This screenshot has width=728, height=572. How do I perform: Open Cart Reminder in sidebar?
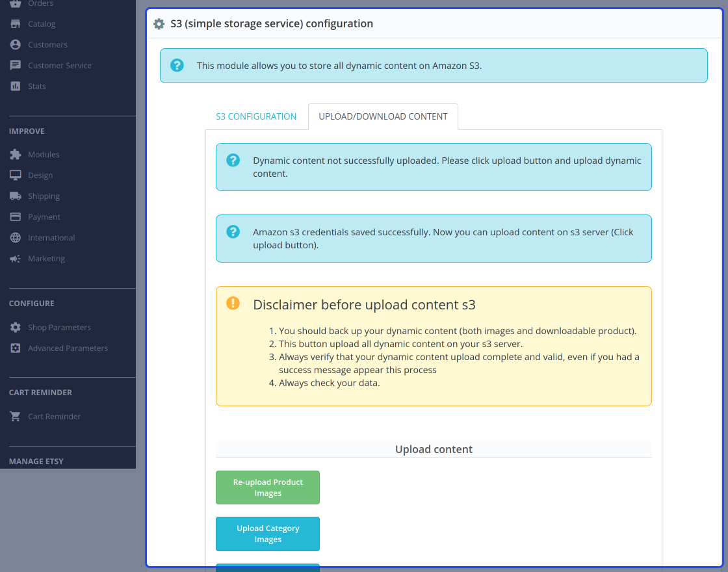[55, 417]
